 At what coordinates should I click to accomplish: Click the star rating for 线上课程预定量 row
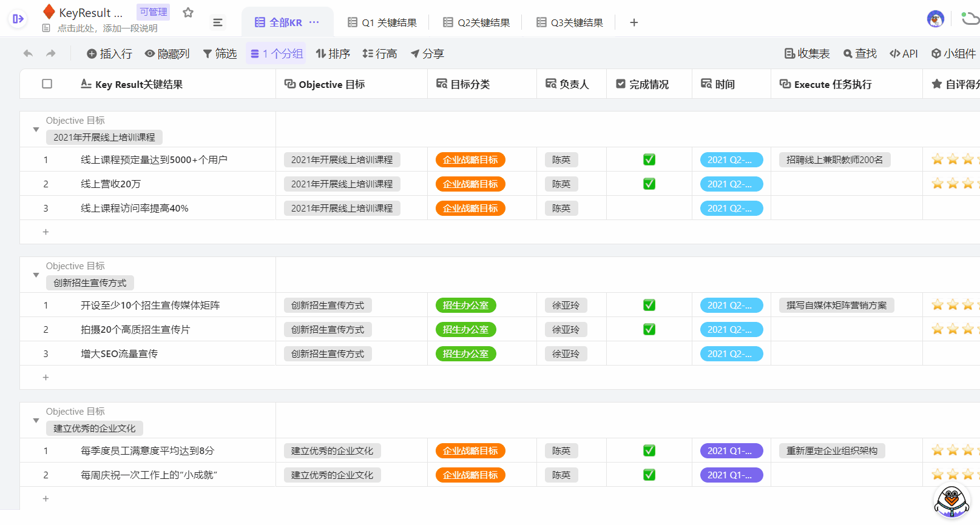[x=952, y=159]
